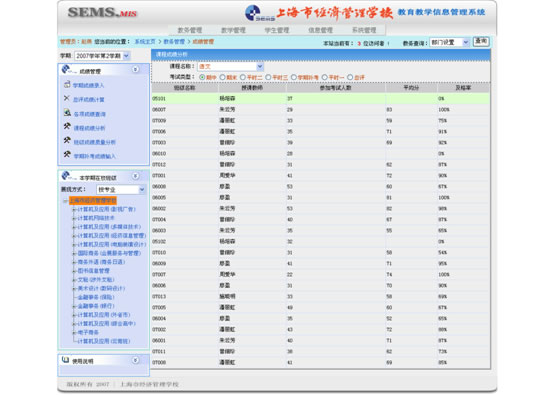This screenshot has width=554, height=395.
Task: Click the 班级名称 column header
Action: click(x=184, y=88)
